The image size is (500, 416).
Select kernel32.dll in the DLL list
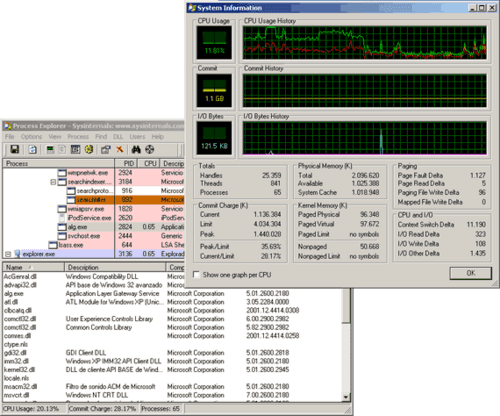(19, 370)
